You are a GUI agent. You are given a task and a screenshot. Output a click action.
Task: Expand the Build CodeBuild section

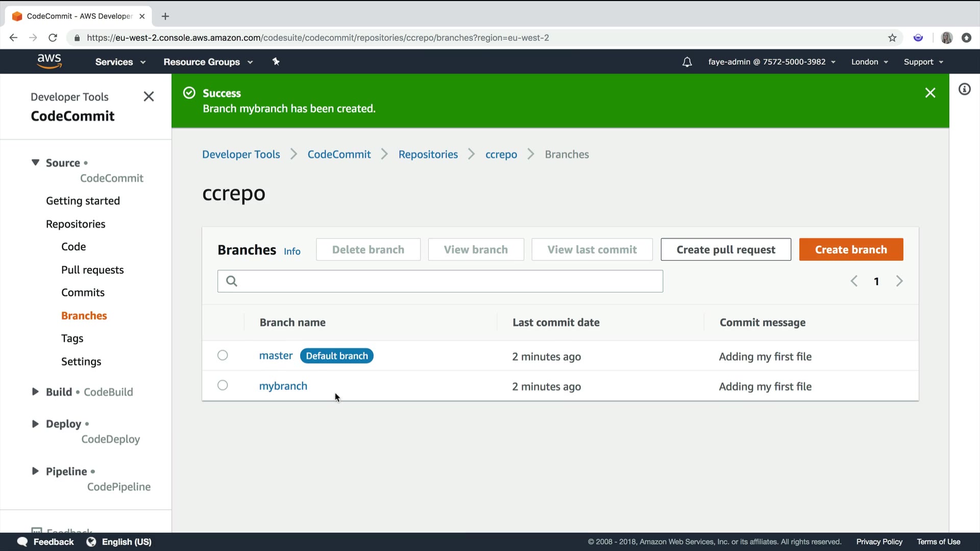(35, 392)
